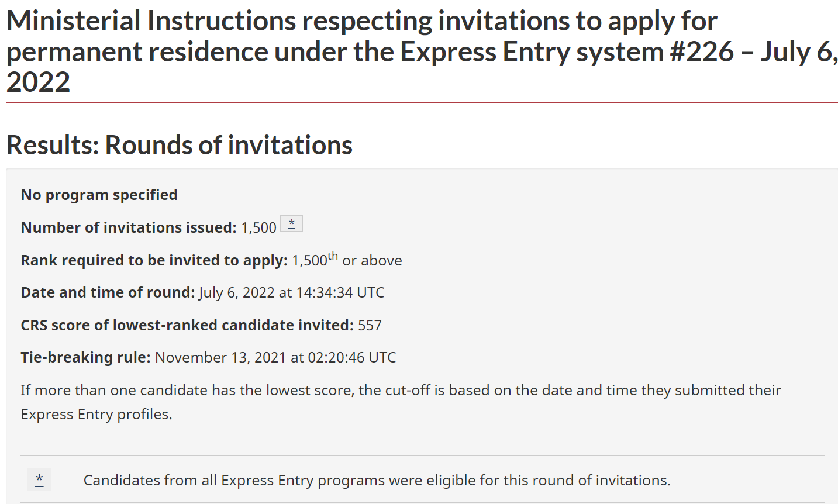Click the sentence about the lowest score cut-off
The height and width of the screenshot is (504, 838).
click(401, 390)
